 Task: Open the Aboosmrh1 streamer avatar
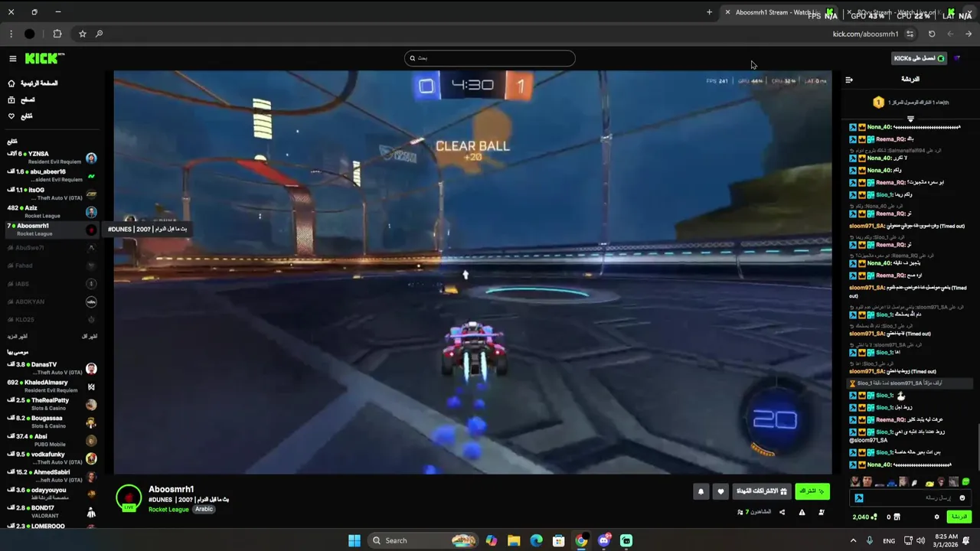129,497
